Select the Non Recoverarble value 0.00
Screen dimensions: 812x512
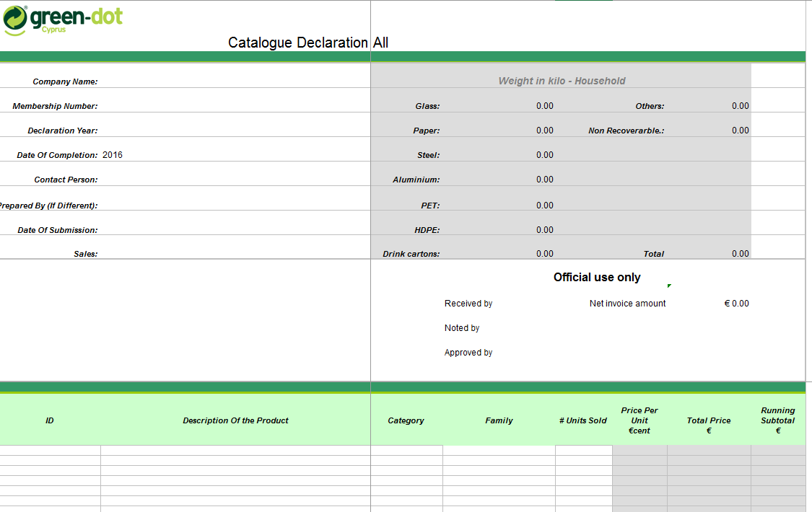(740, 131)
